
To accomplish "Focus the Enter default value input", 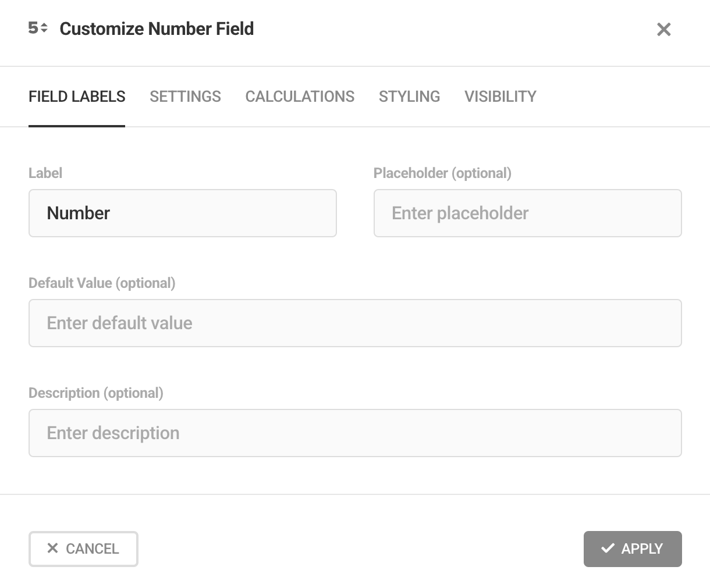I will point(355,323).
